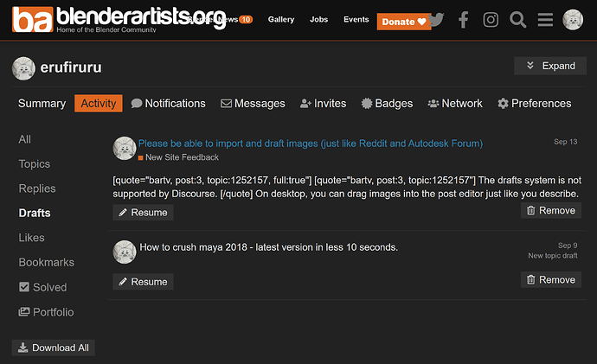Open the Instagram social icon

(491, 19)
